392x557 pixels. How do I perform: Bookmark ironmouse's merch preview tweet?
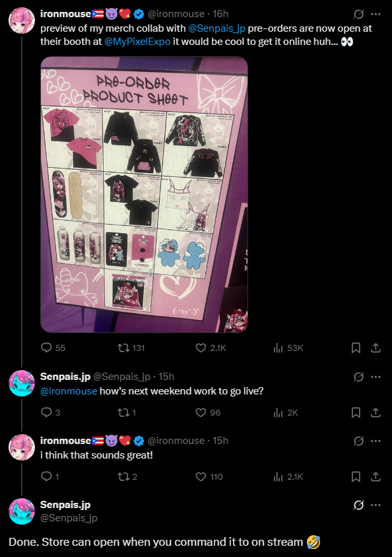coord(356,348)
